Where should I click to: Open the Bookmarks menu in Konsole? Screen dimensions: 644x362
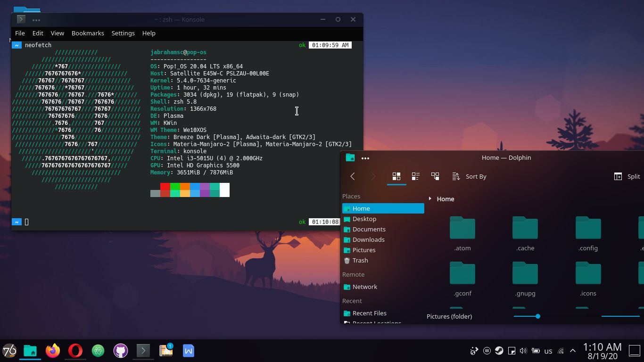[88, 33]
